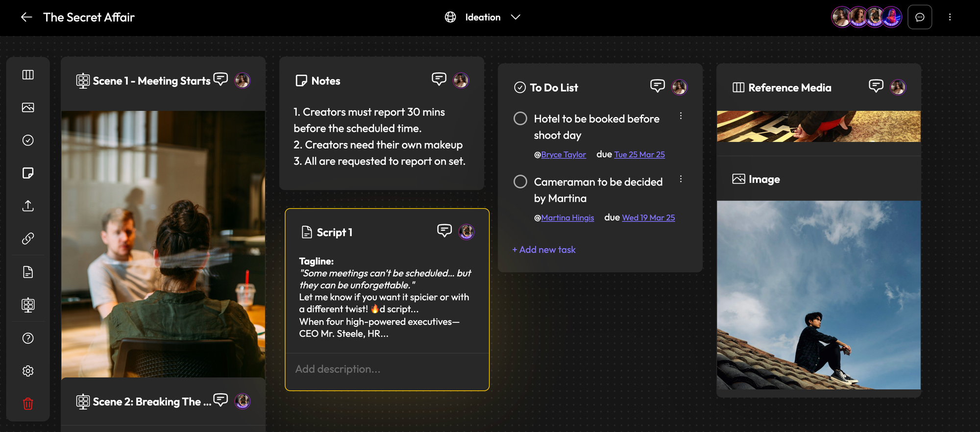Check off Hotel to be booked task
Screen dimensions: 980x432
tap(520, 119)
